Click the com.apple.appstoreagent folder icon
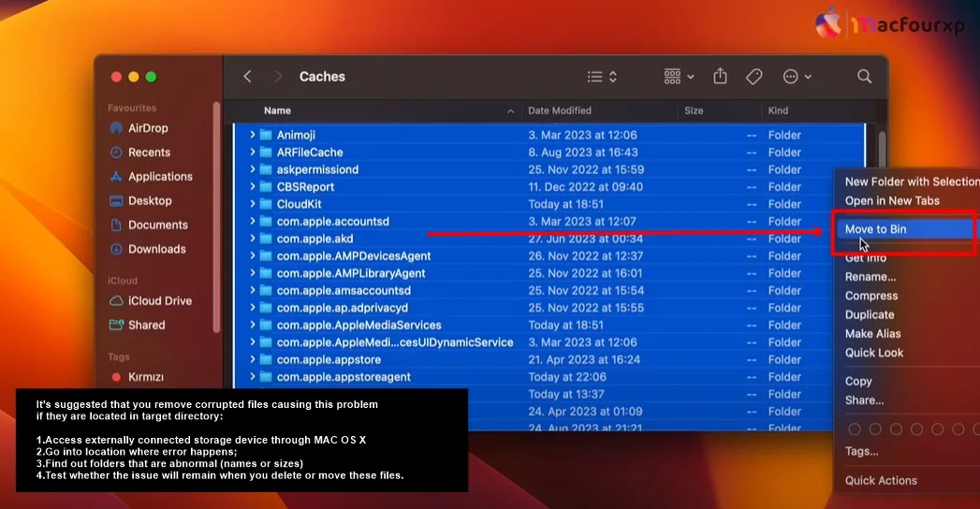Viewport: 980px width, 509px height. (266, 376)
